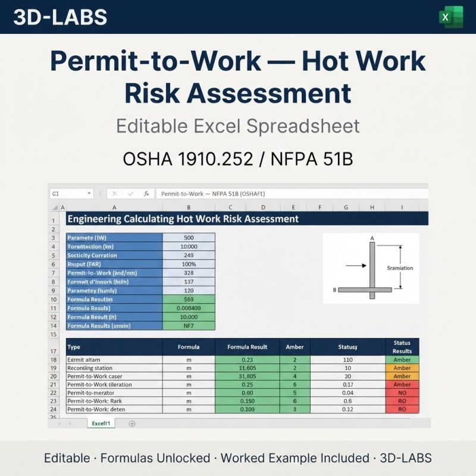
Task: Add a new sheet with plus icon
Action: [x=131, y=424]
